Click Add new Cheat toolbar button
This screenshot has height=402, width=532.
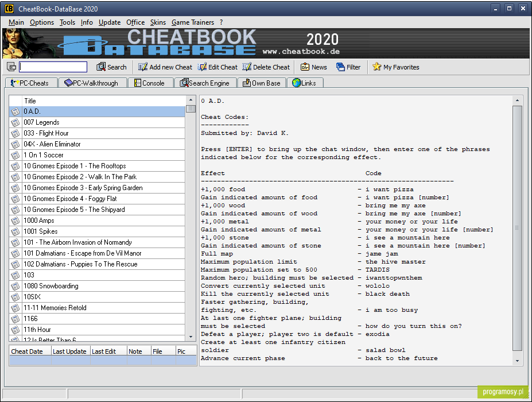click(x=165, y=67)
